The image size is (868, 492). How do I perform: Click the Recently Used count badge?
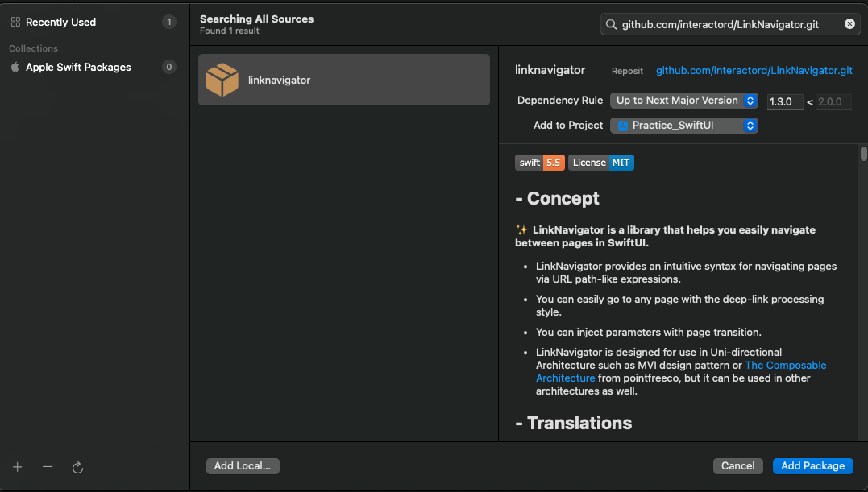[168, 22]
